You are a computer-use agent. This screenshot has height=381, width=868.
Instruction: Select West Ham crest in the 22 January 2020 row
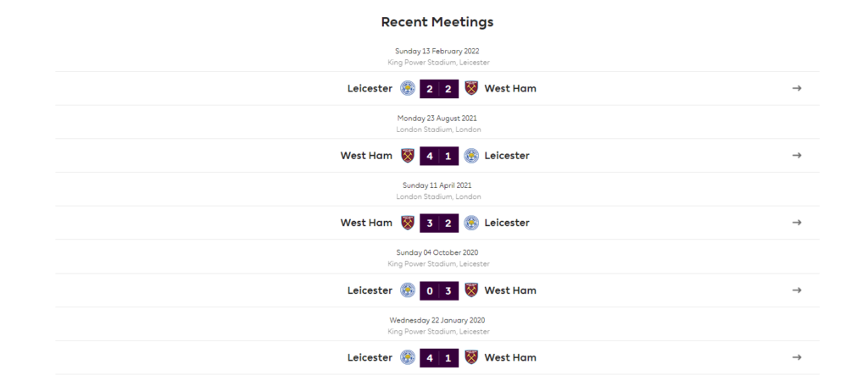click(x=471, y=357)
